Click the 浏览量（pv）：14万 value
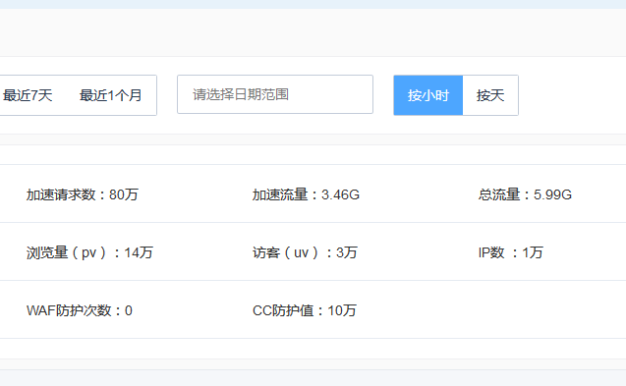 click(x=90, y=253)
